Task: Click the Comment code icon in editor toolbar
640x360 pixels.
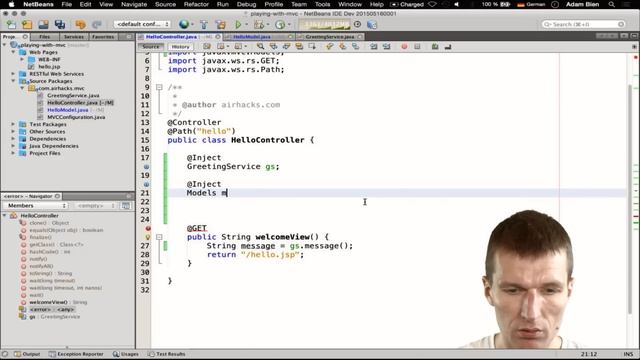Action: [435, 47]
